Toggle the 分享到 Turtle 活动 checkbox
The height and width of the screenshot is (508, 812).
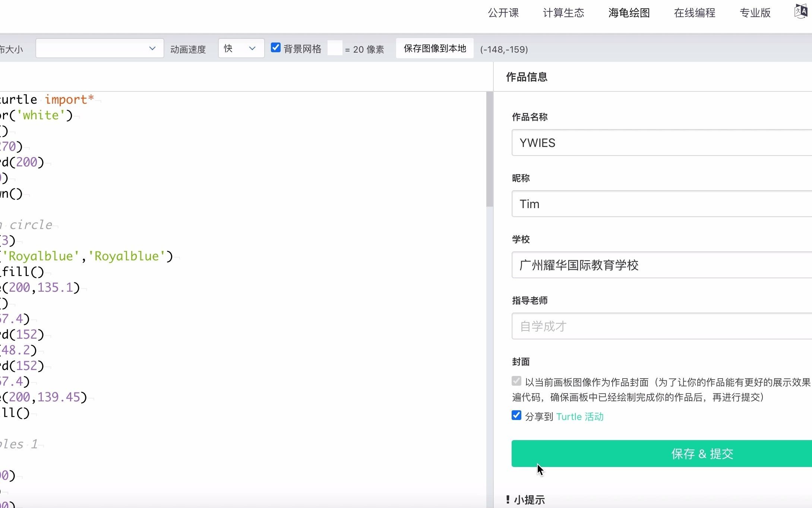click(516, 415)
